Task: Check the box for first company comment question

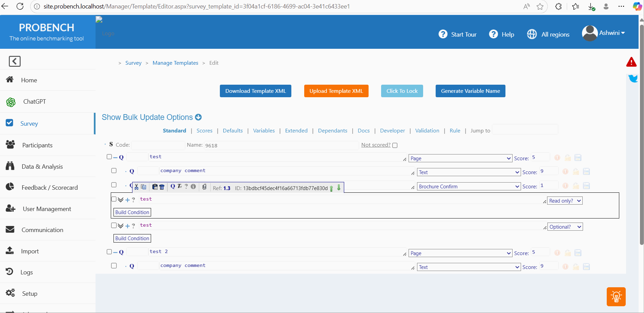Action: coord(114,170)
